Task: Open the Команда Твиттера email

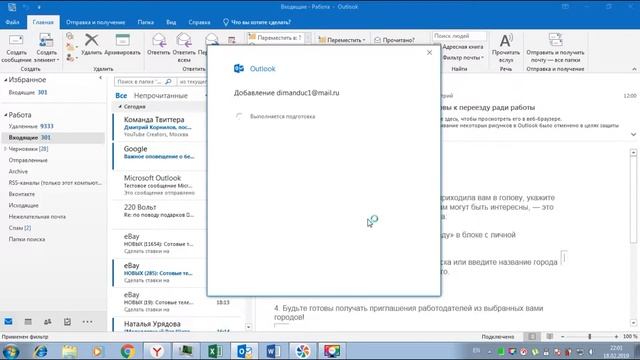Action: (x=159, y=127)
